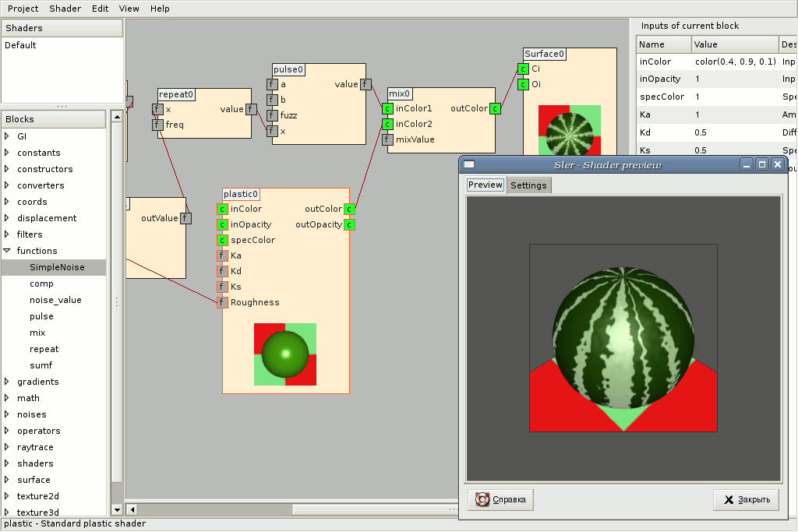Image resolution: width=798 pixels, height=532 pixels.
Task: Click the Oi port of Surface0
Action: tap(523, 84)
